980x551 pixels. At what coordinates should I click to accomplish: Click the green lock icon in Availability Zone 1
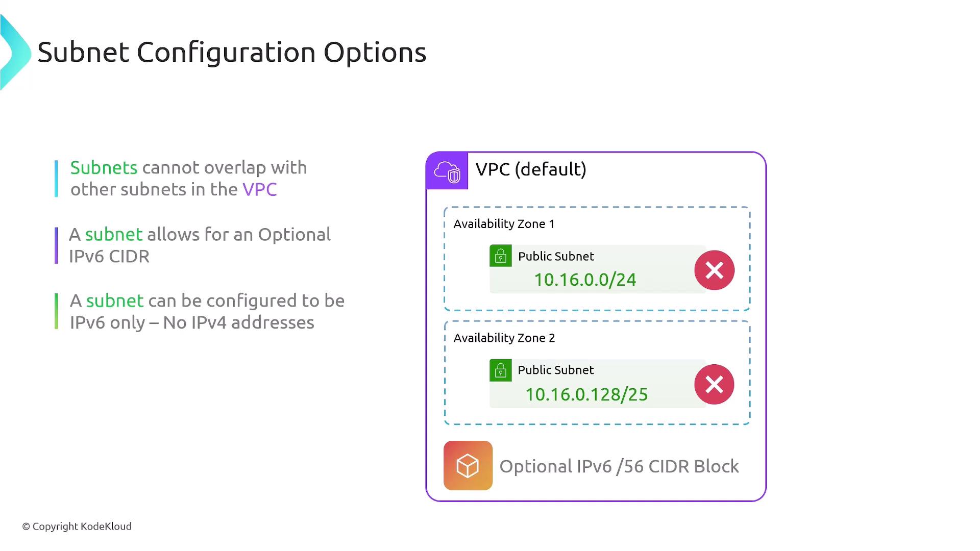pyautogui.click(x=501, y=256)
